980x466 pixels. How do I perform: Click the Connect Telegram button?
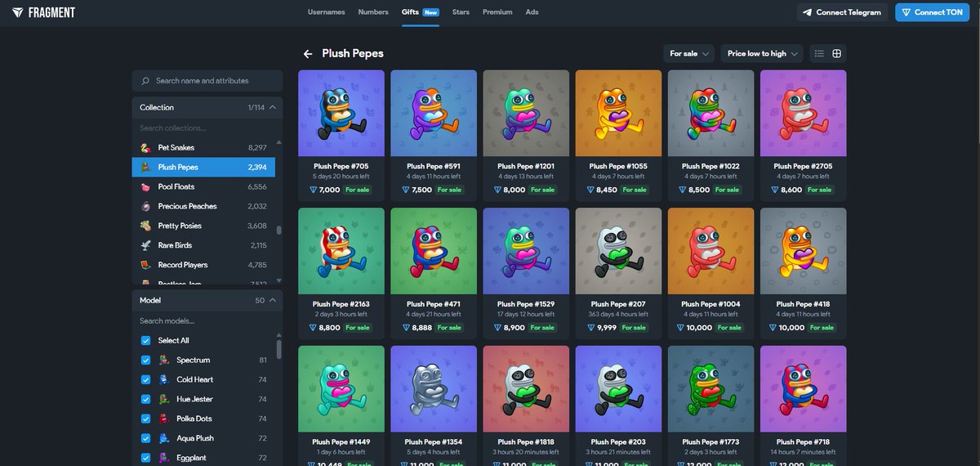[x=842, y=12]
